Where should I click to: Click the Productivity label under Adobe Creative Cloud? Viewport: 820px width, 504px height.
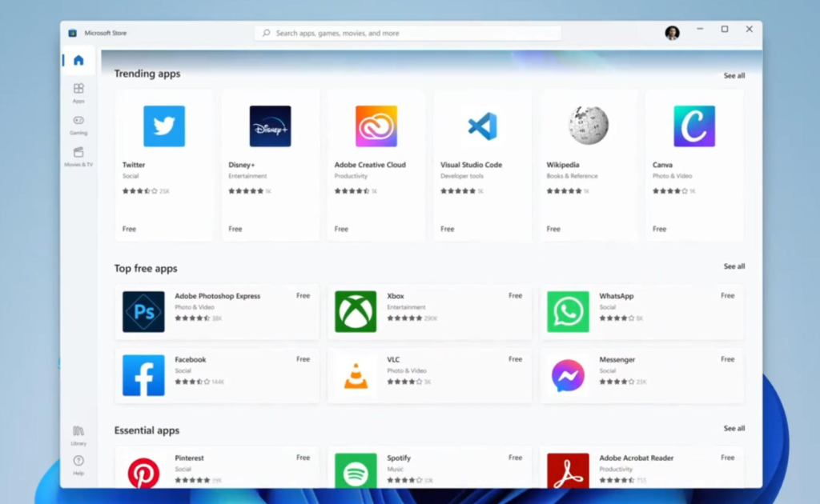[x=351, y=176]
